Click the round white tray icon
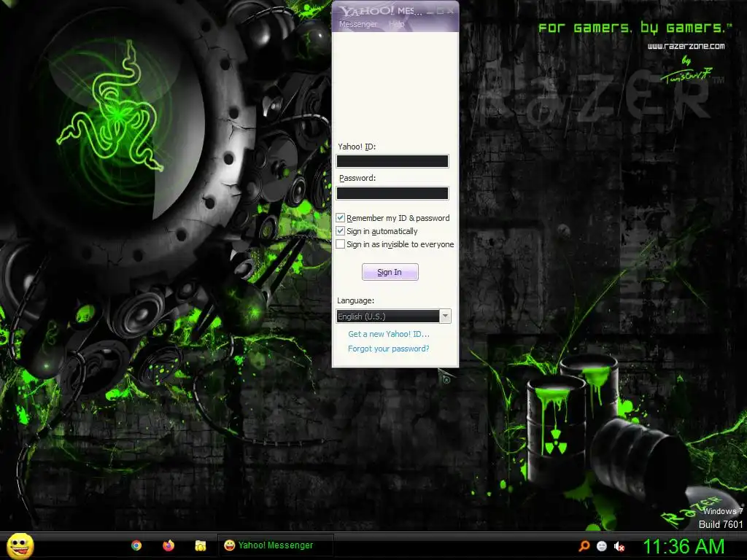Viewport: 747px width, 560px height. coord(602,546)
